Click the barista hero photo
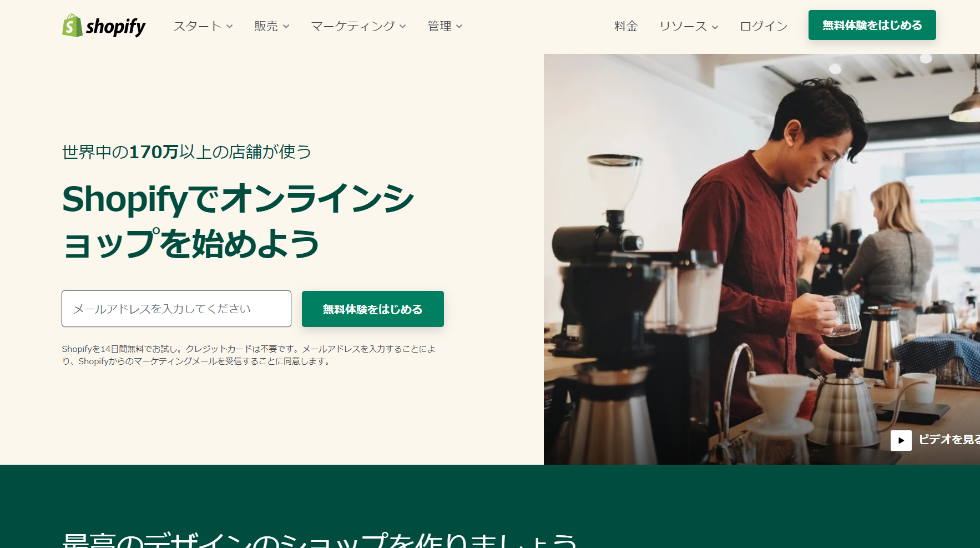Image resolution: width=980 pixels, height=548 pixels. [762, 259]
